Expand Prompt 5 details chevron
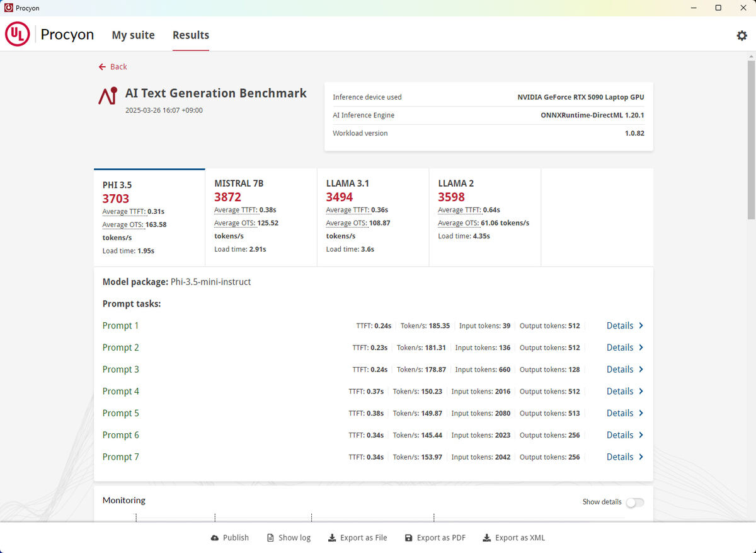Screen dimensions: 756x553 641,414
